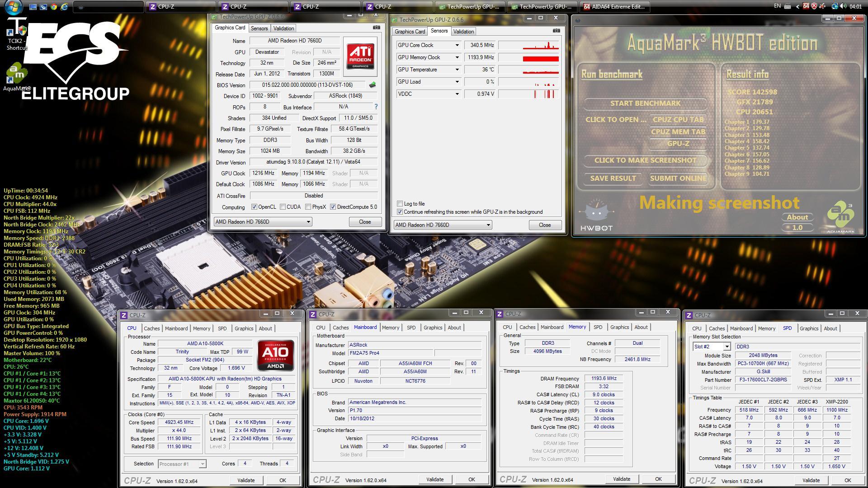Click Validate in the CPU-Z CPU window
This screenshot has width=868, height=488.
pos(246,480)
